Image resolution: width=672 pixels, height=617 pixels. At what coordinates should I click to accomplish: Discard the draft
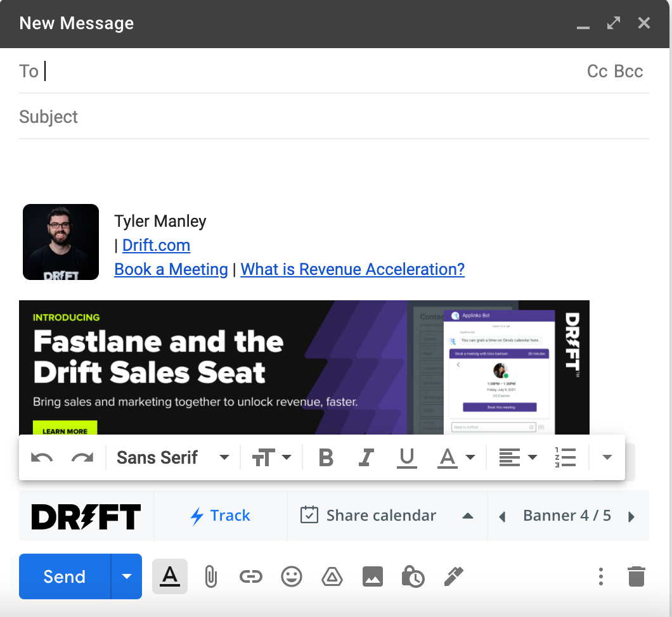click(x=636, y=576)
